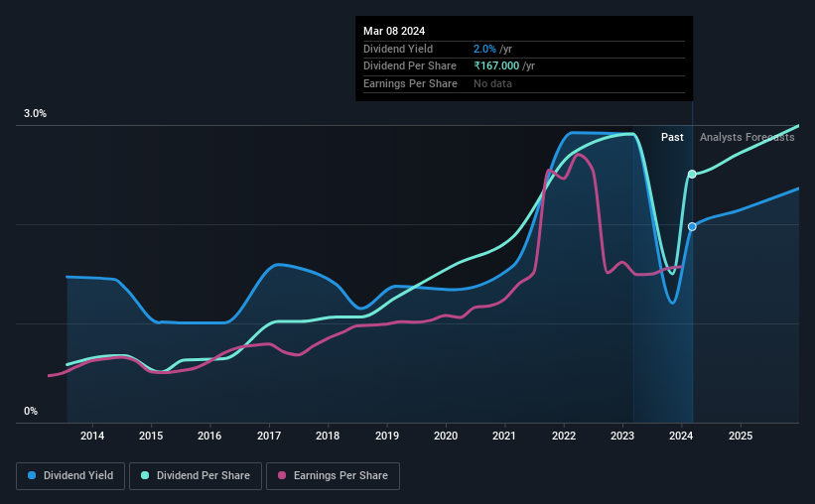This screenshot has height=504, width=815.
Task: Select the blue Dividend Yield data point marker
Action: pos(692,226)
